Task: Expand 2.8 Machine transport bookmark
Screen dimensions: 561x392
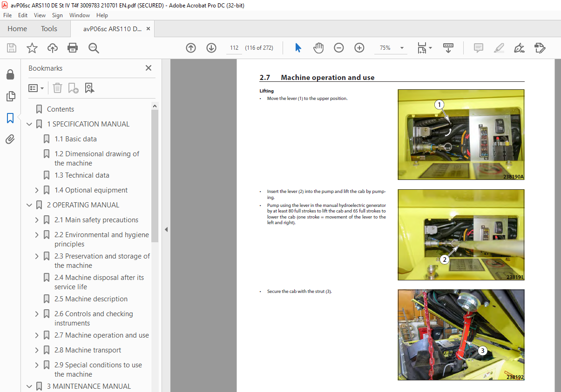Action: point(37,350)
